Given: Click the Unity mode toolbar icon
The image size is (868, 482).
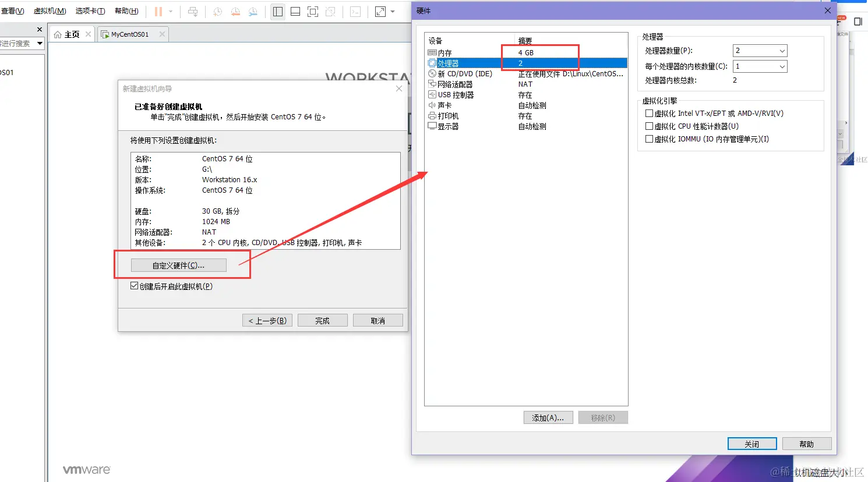Looking at the screenshot, I should tap(330, 12).
